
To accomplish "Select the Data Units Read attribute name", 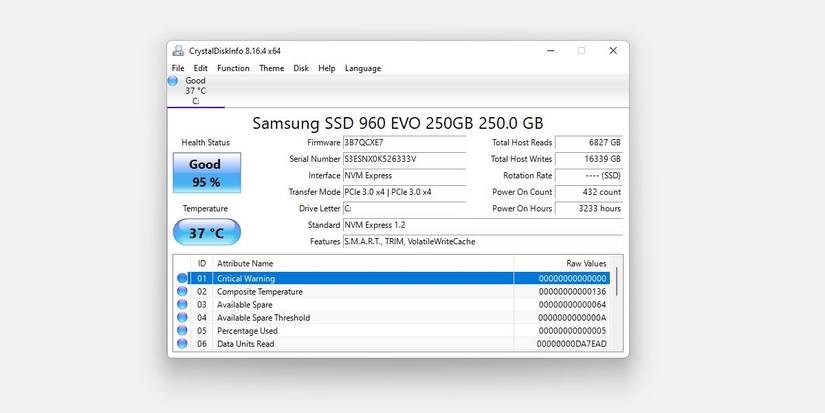I will (x=246, y=344).
